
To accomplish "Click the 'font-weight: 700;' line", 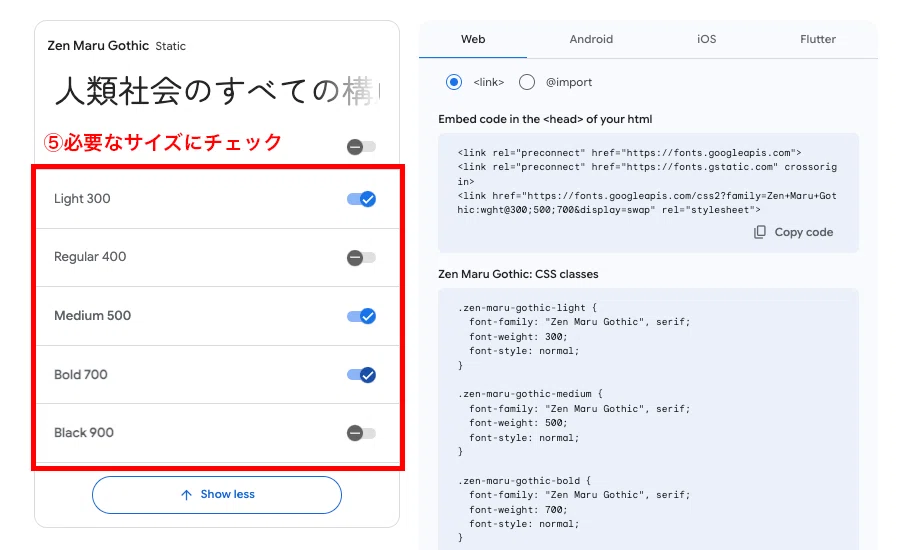I will point(518,509).
